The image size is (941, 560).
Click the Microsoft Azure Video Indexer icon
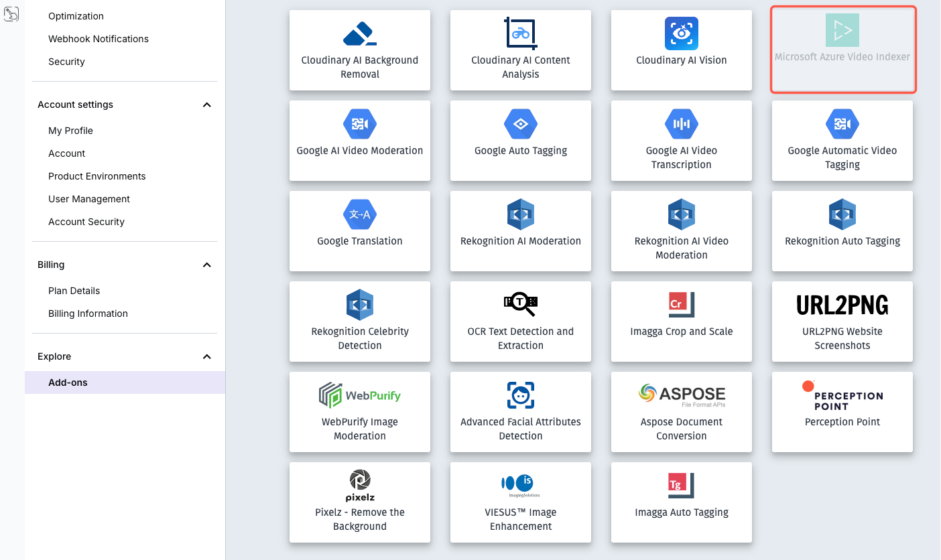click(x=842, y=30)
